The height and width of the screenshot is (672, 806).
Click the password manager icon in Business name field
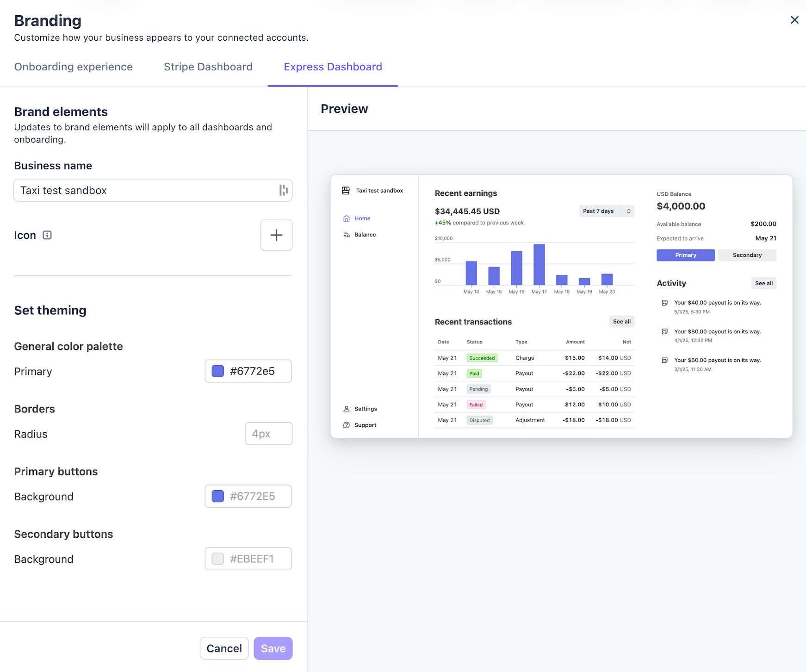pyautogui.click(x=283, y=190)
